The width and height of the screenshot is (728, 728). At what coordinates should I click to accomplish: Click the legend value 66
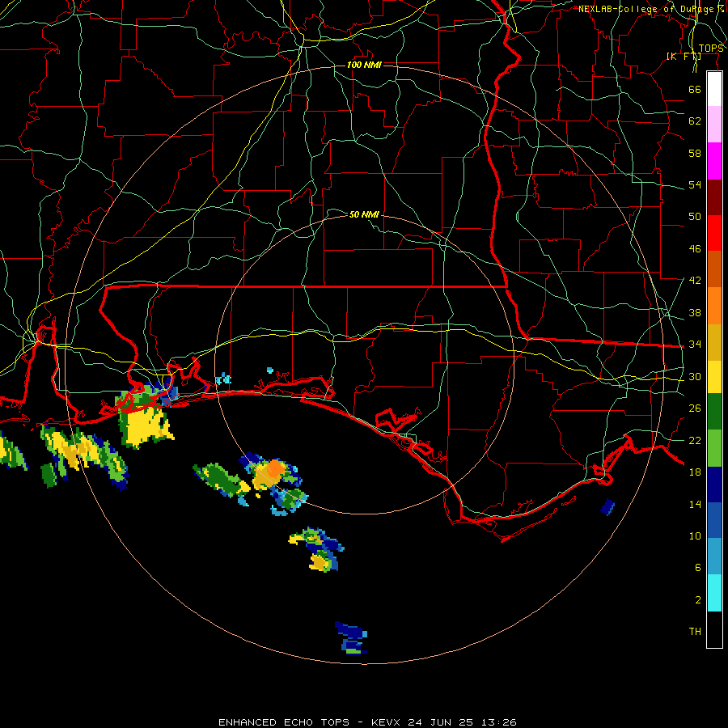695,89
